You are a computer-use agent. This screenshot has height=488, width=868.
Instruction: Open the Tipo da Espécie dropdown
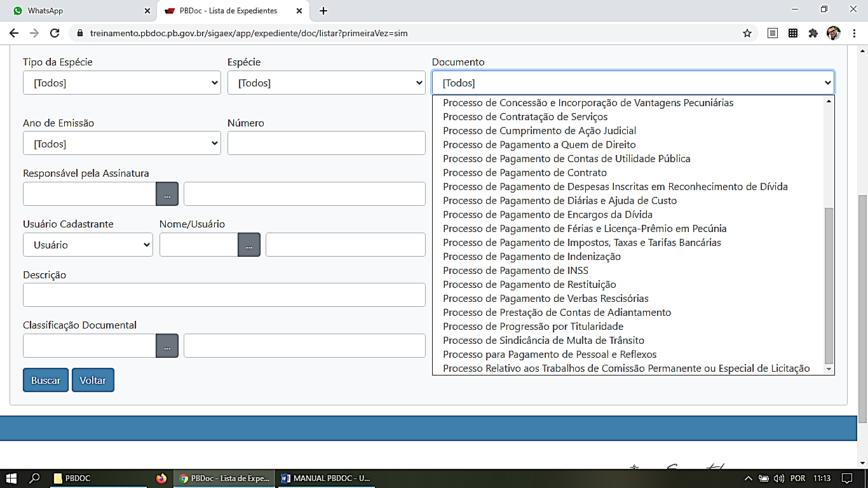[121, 83]
